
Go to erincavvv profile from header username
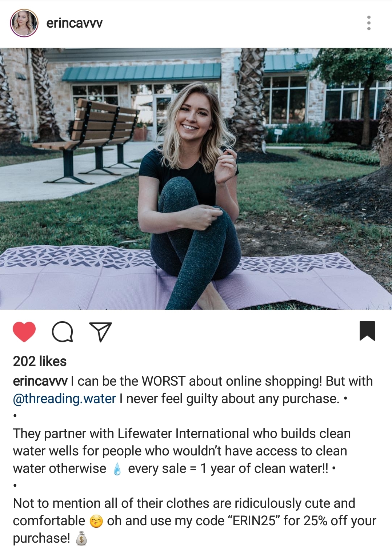(x=75, y=23)
